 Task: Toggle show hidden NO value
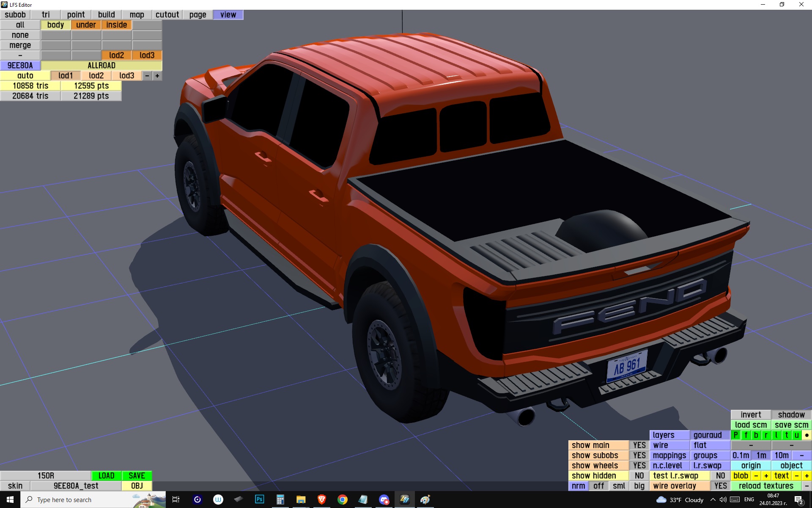click(639, 475)
